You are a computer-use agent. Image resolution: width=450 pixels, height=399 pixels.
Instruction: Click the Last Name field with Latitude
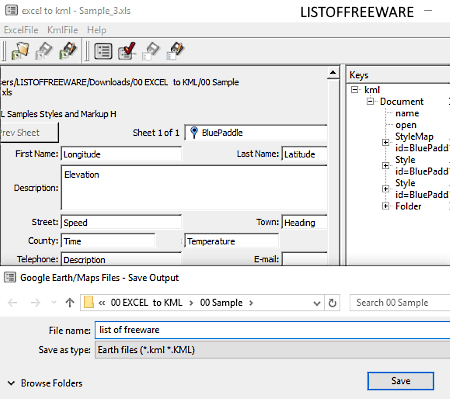click(304, 154)
